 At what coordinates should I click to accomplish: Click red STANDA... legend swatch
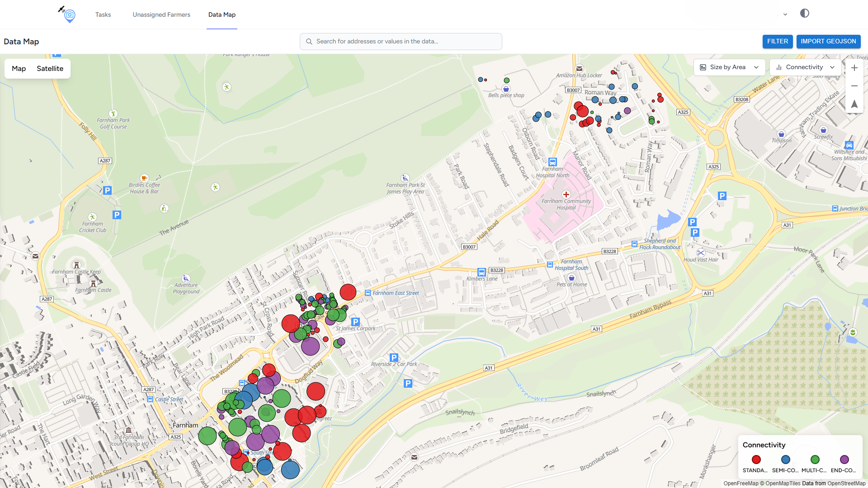[756, 460]
